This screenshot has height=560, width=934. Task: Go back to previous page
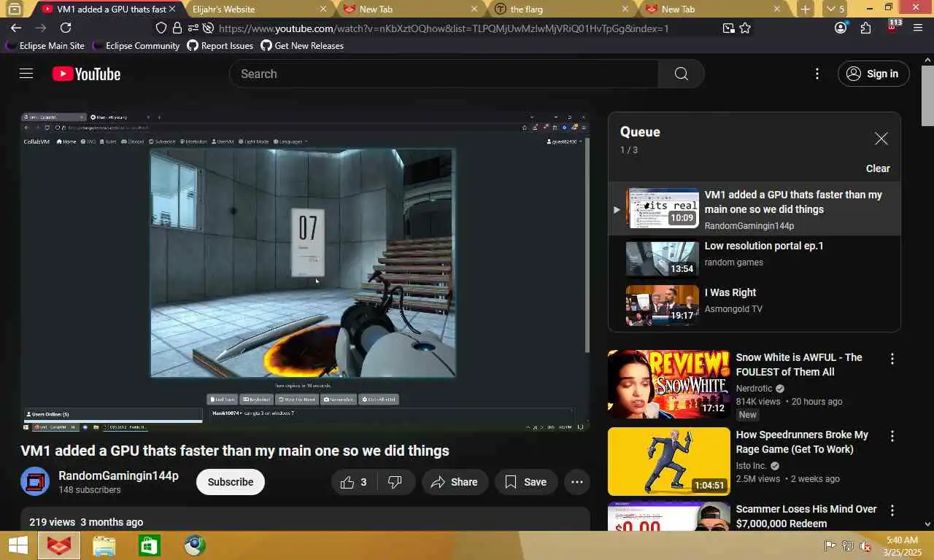(x=16, y=28)
